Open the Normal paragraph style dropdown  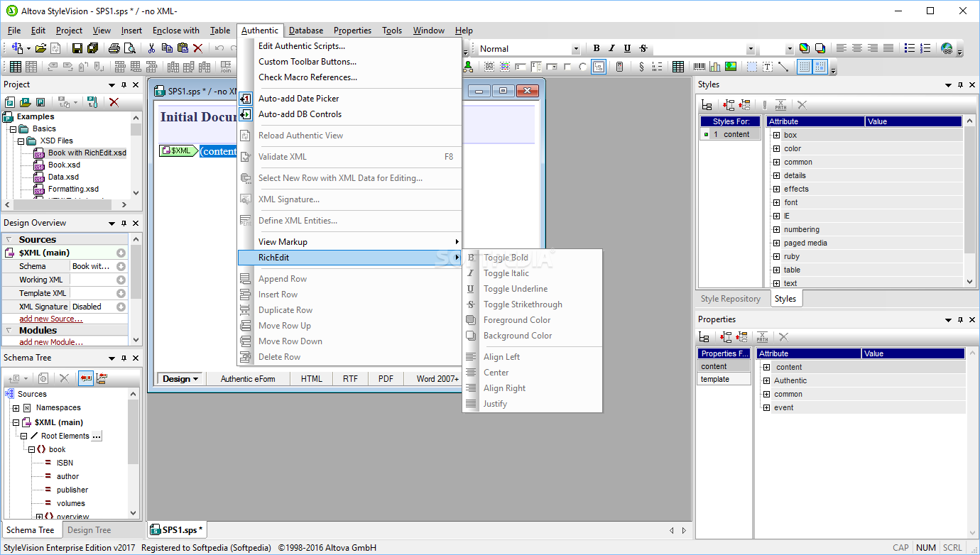(576, 49)
